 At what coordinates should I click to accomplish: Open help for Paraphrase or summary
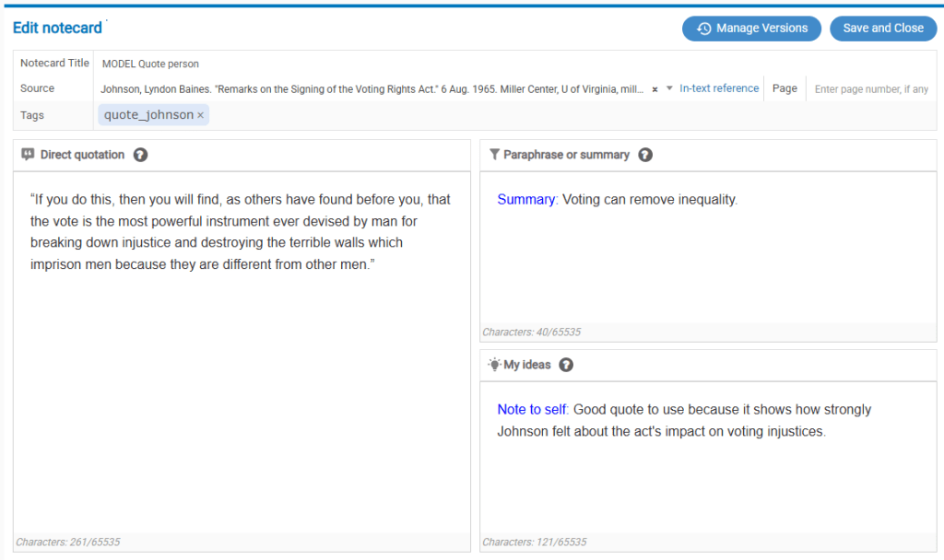click(645, 154)
